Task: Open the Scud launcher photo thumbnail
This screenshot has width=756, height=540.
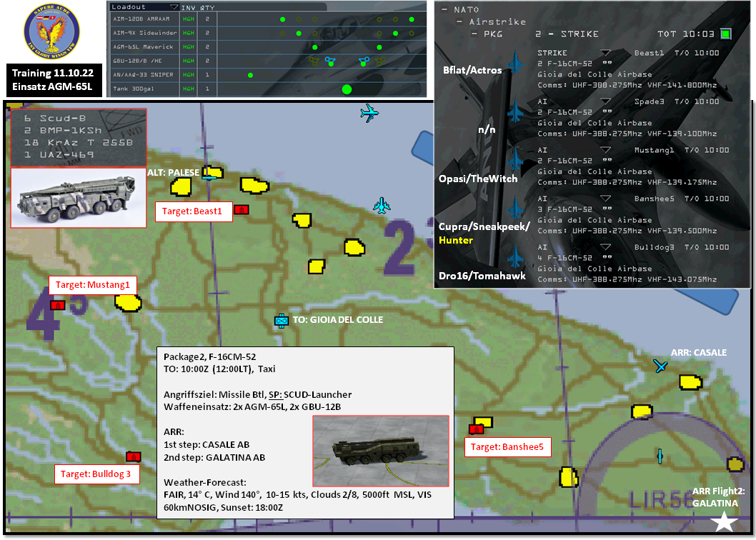Action: point(79,197)
